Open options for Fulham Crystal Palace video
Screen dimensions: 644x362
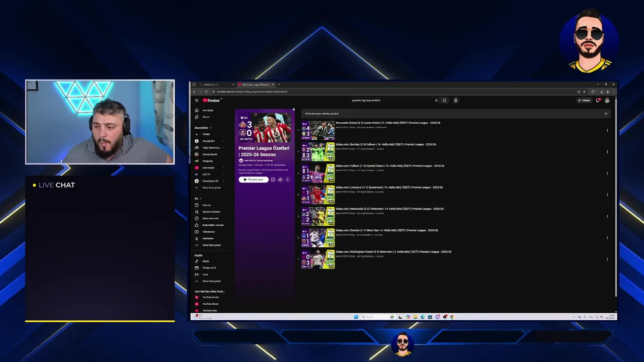tap(607, 173)
